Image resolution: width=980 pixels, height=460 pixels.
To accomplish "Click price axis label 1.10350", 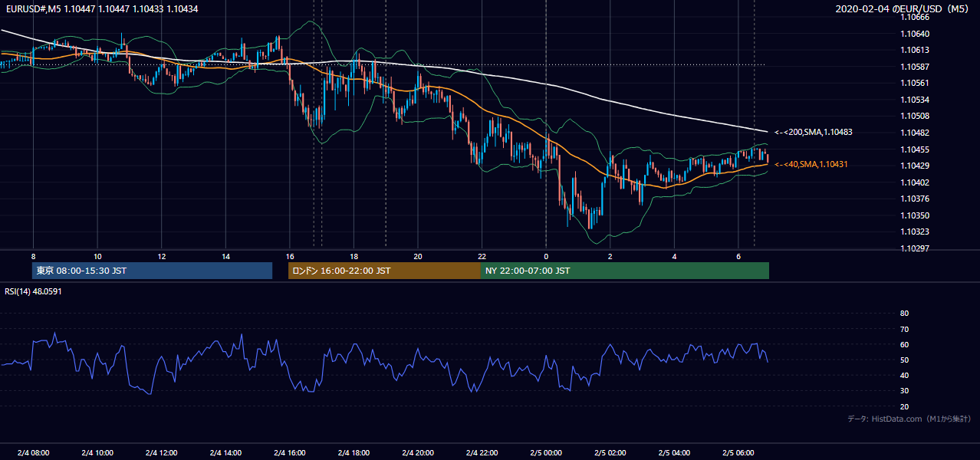I will click(x=916, y=215).
